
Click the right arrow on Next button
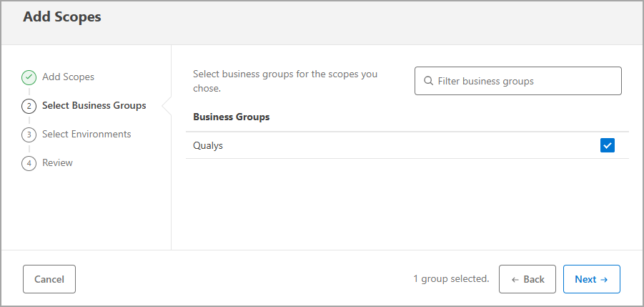604,279
